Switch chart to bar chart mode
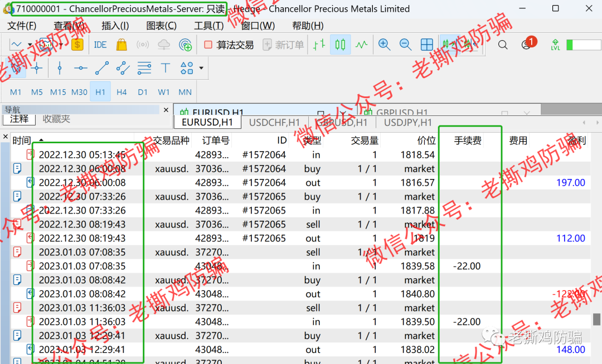Viewport: 602px width, 364px height. point(319,45)
